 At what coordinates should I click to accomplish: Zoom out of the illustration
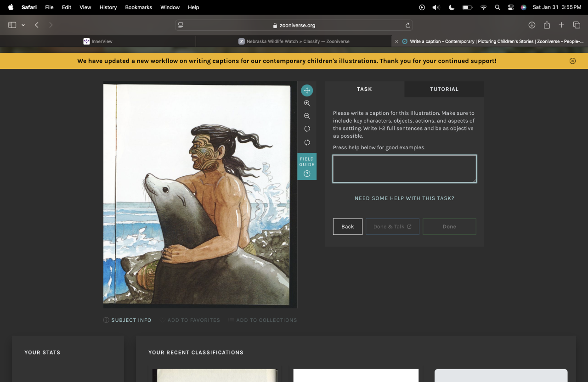point(307,116)
